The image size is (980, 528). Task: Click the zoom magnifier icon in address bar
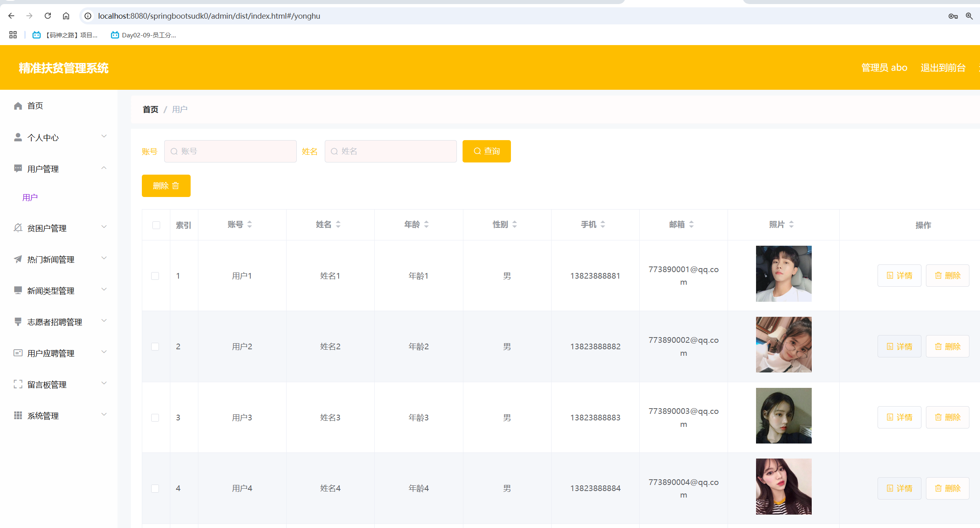(969, 16)
